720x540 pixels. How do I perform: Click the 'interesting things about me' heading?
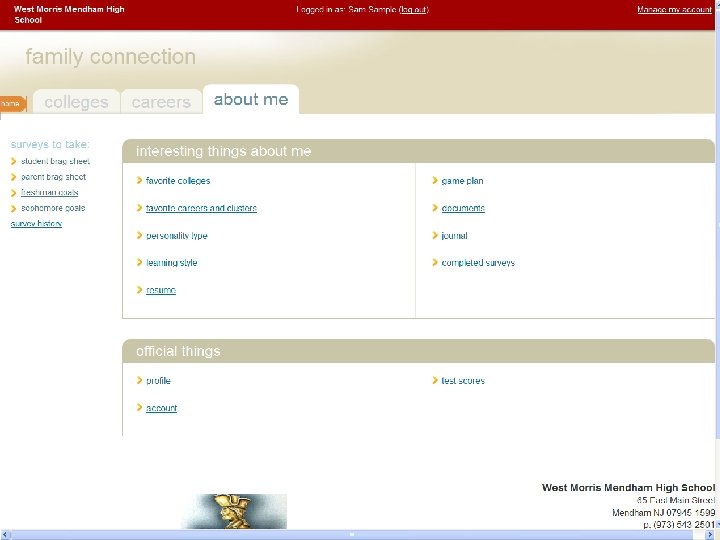point(224,151)
